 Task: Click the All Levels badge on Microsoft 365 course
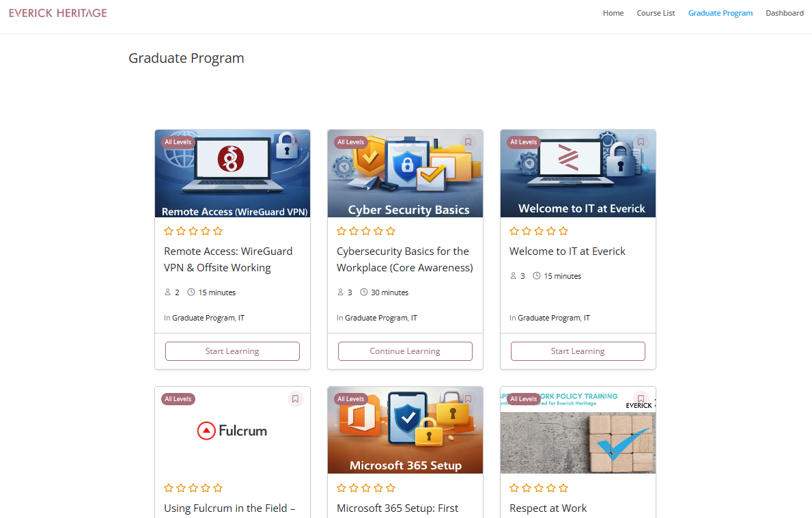click(351, 399)
